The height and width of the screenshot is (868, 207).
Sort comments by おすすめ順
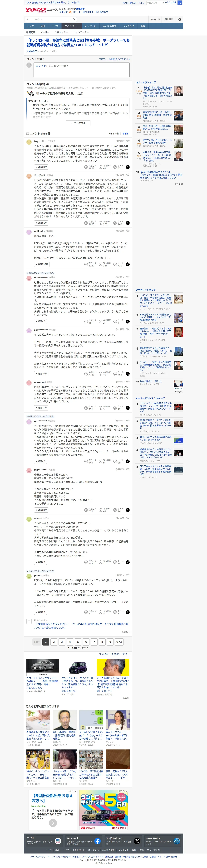[114, 133]
